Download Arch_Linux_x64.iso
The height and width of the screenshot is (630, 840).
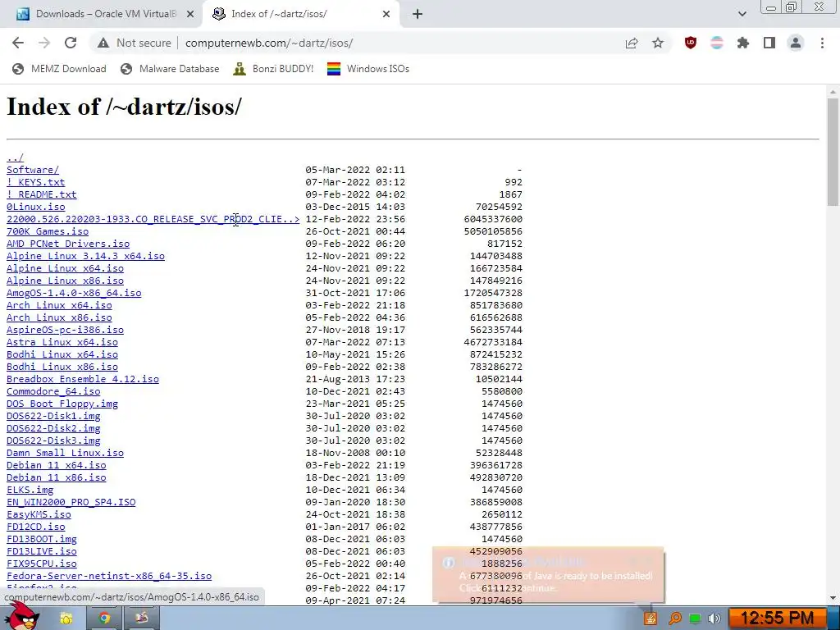(59, 305)
